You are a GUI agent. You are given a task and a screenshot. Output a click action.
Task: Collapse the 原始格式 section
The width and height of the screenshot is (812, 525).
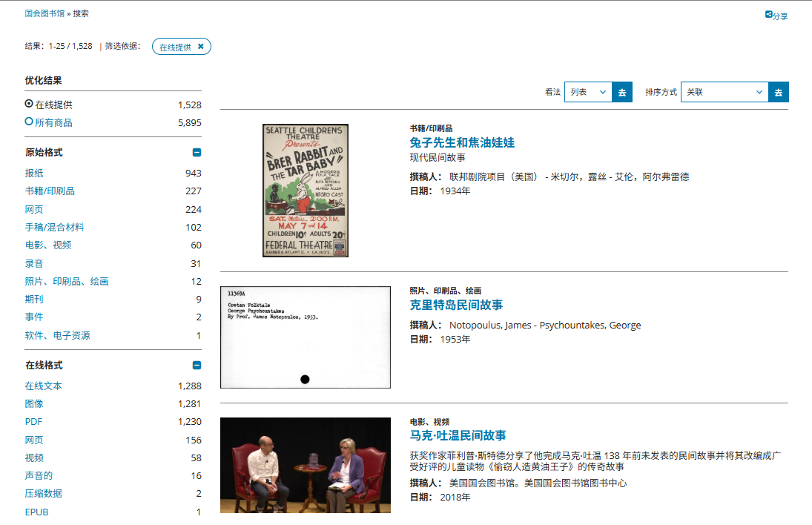click(x=197, y=153)
